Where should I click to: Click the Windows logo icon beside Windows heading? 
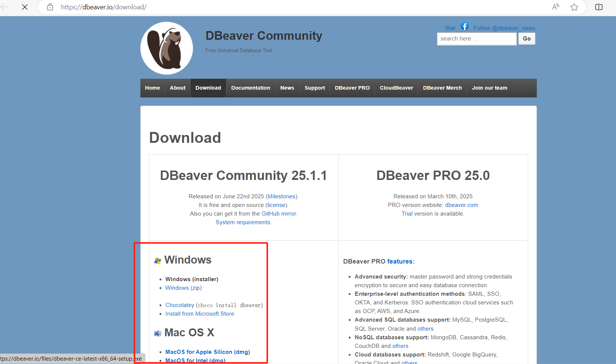[157, 260]
